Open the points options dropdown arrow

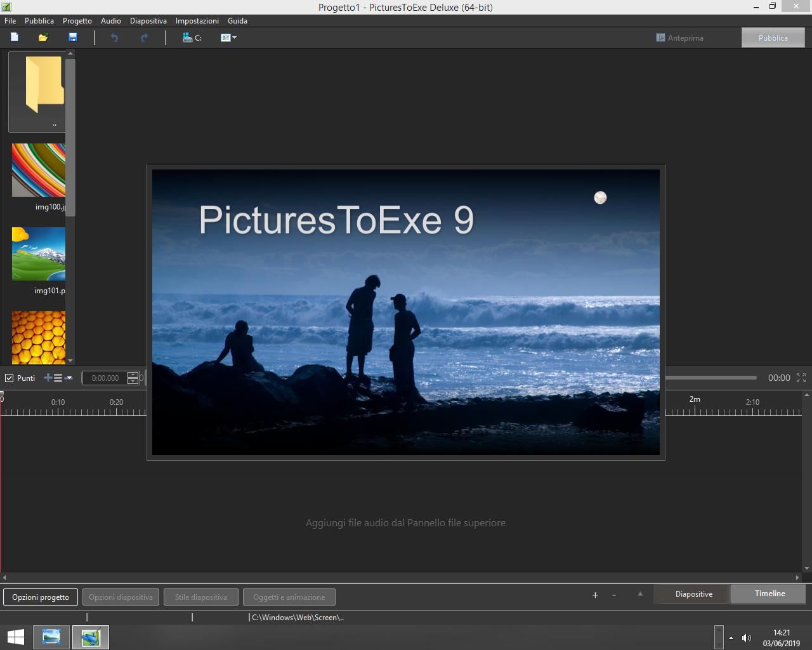[69, 378]
